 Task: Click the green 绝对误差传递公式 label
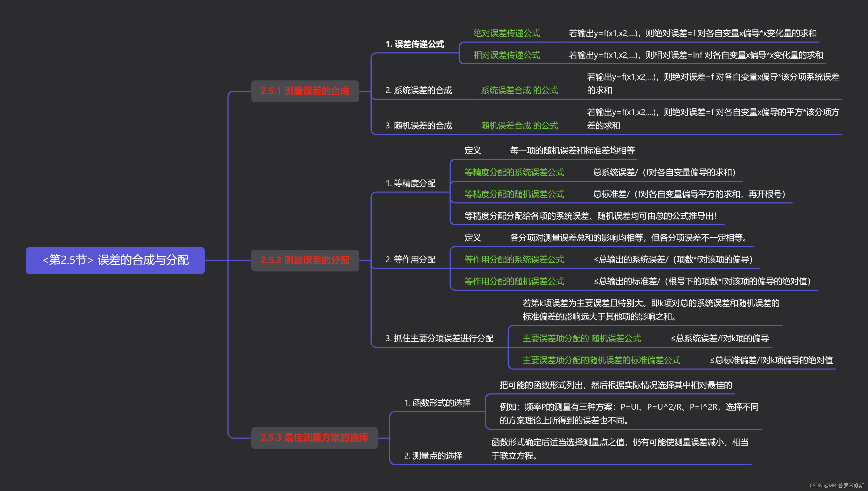click(x=507, y=33)
